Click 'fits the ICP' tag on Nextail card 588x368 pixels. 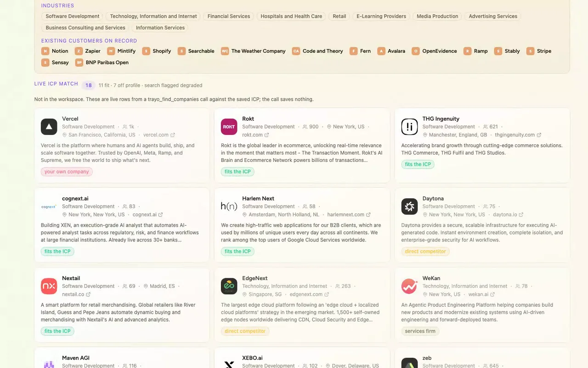pyautogui.click(x=57, y=331)
